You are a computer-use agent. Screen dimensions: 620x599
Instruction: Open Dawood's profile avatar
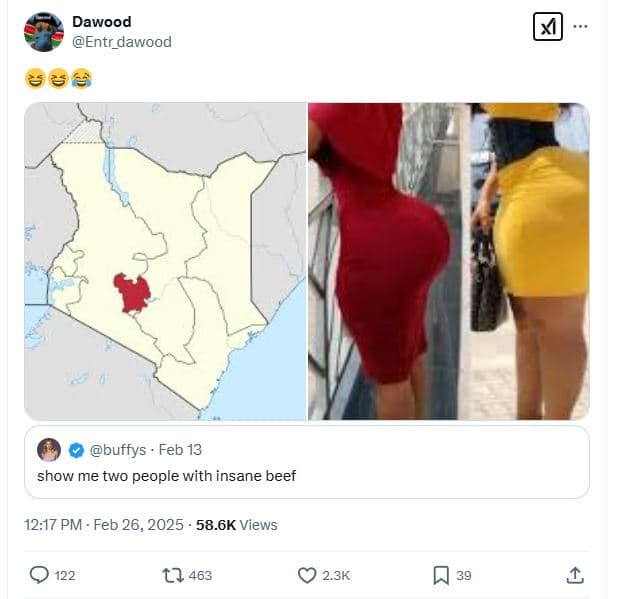(43, 32)
